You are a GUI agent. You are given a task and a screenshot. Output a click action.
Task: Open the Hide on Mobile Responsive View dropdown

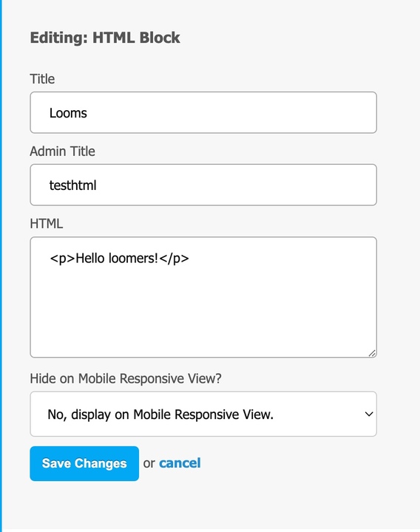pyautogui.click(x=203, y=414)
